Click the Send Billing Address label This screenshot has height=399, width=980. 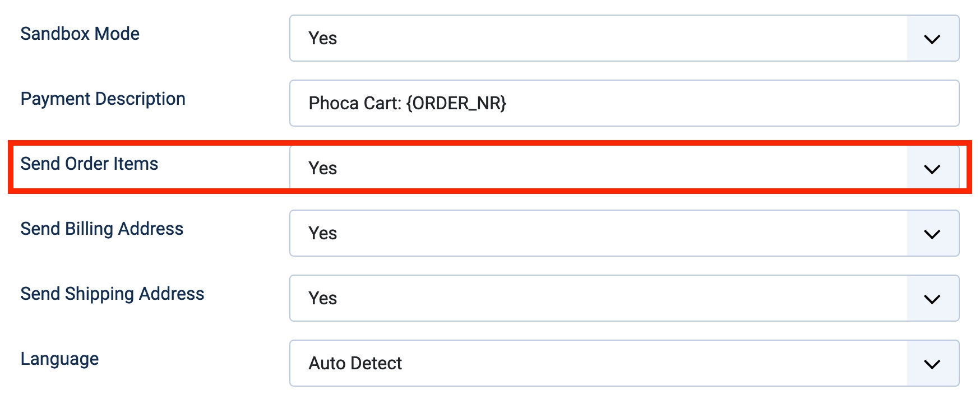tap(102, 229)
